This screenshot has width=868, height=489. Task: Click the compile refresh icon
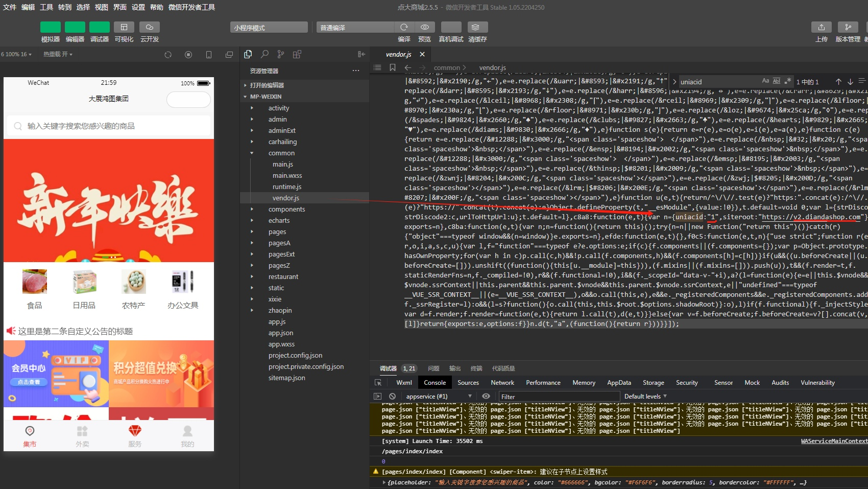pos(404,27)
